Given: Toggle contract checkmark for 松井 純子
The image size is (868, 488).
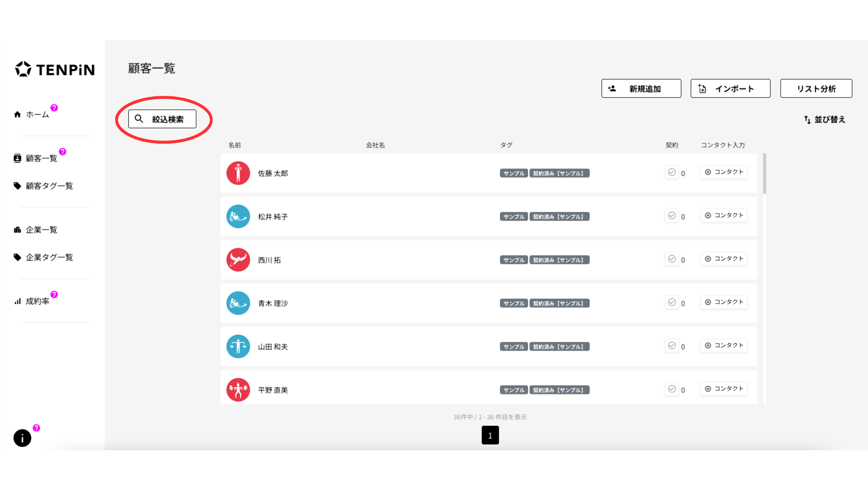Looking at the screenshot, I should (672, 216).
